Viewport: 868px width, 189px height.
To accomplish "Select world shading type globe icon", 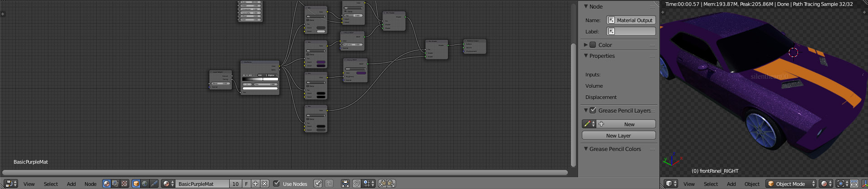I will [145, 184].
